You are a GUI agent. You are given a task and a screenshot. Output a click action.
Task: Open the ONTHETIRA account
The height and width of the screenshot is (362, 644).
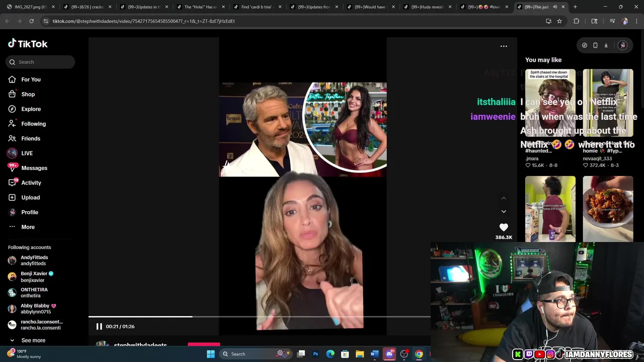28,293
